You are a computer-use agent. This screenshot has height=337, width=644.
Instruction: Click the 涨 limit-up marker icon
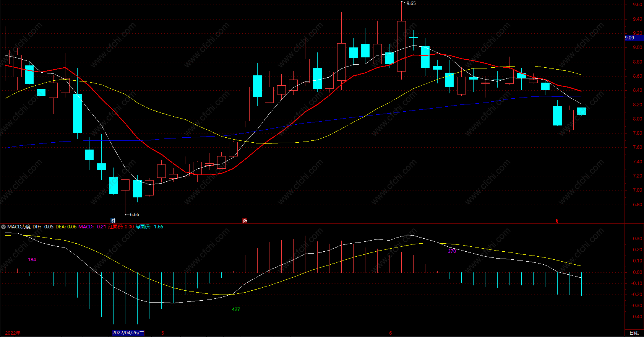pos(245,221)
